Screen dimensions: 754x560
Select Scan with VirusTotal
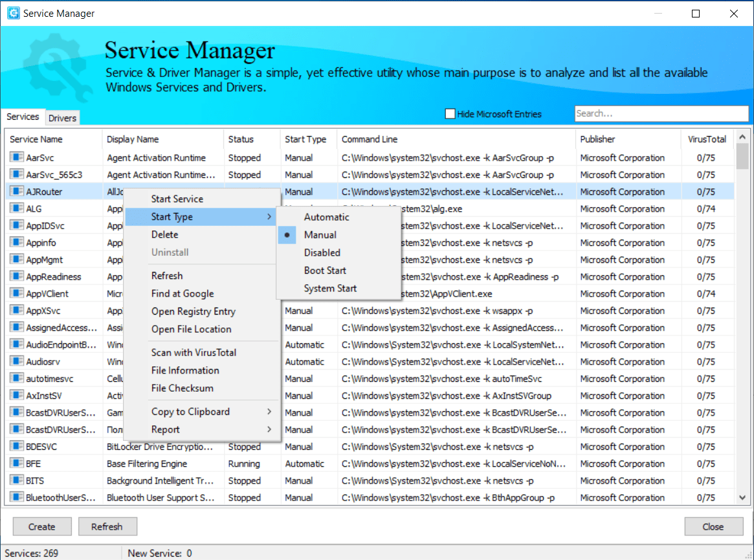click(x=201, y=353)
